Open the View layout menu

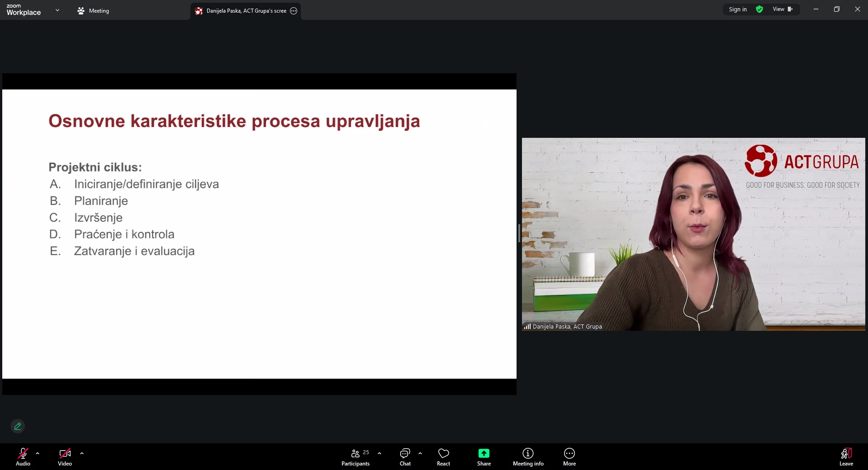coord(783,9)
